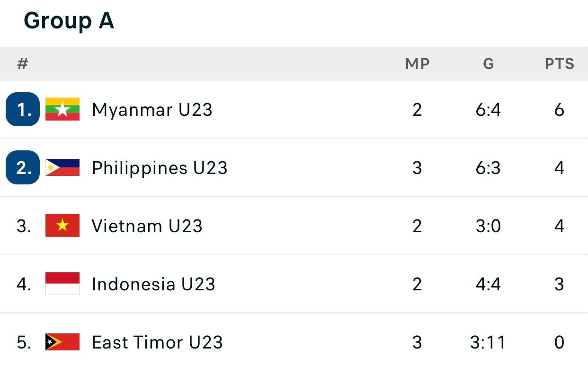Click East Timor U23 goal record 3:11
This screenshot has height=366, width=588.
[489, 342]
